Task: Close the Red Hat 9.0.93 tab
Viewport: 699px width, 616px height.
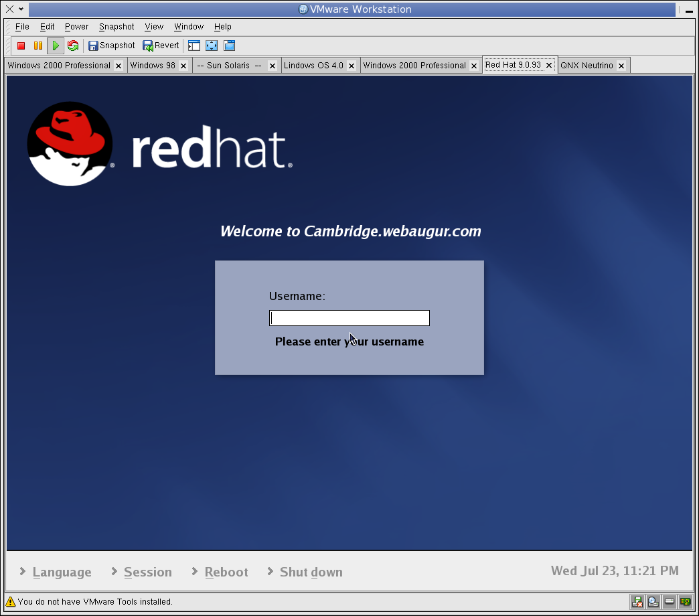Action: [x=549, y=65]
